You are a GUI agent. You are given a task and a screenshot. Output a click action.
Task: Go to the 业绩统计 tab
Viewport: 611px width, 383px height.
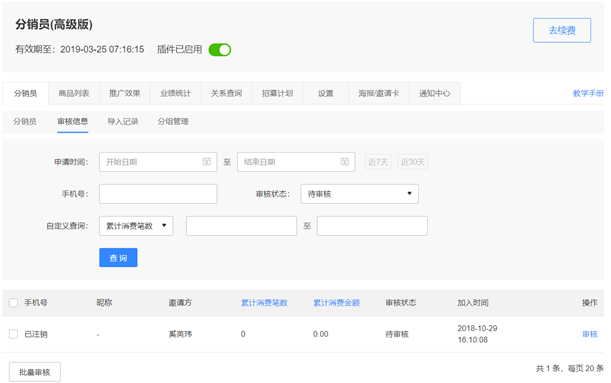(176, 94)
